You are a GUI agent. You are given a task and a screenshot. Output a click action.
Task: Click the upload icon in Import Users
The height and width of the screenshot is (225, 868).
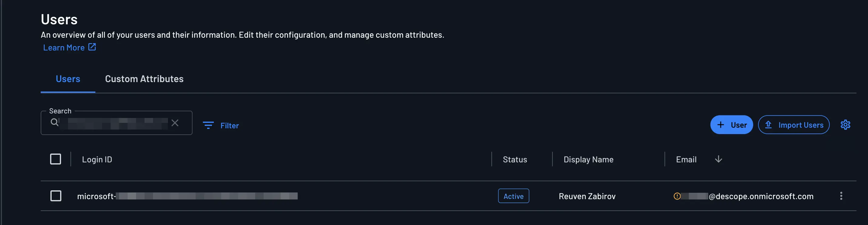pyautogui.click(x=768, y=125)
